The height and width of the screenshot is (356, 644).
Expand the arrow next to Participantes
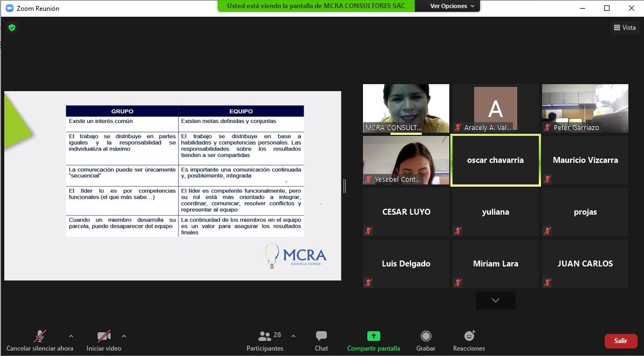tap(293, 336)
